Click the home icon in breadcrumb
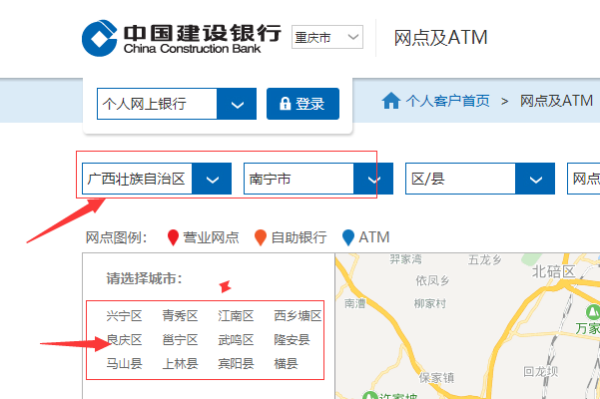The image size is (600, 399). coord(391,101)
